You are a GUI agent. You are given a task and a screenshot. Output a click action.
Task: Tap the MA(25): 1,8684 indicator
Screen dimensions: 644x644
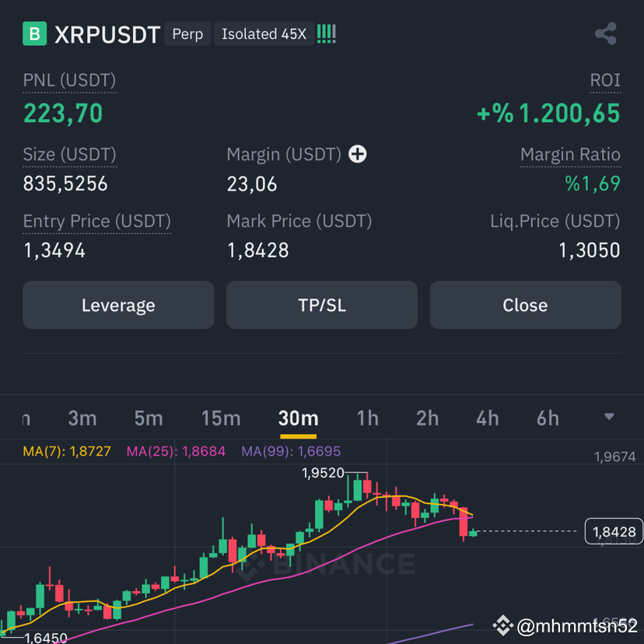pyautogui.click(x=176, y=451)
